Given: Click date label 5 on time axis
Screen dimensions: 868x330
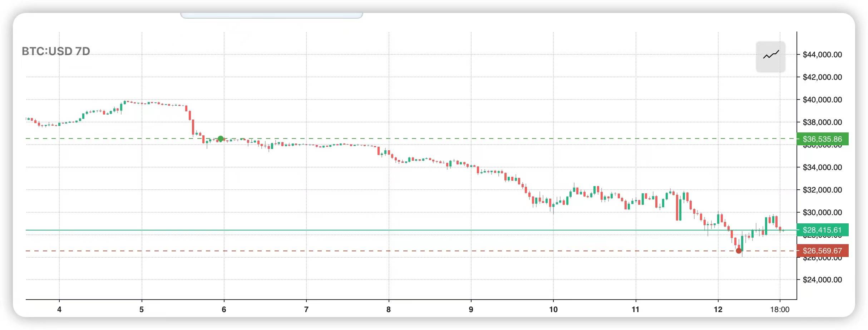Looking at the screenshot, I should [x=142, y=309].
